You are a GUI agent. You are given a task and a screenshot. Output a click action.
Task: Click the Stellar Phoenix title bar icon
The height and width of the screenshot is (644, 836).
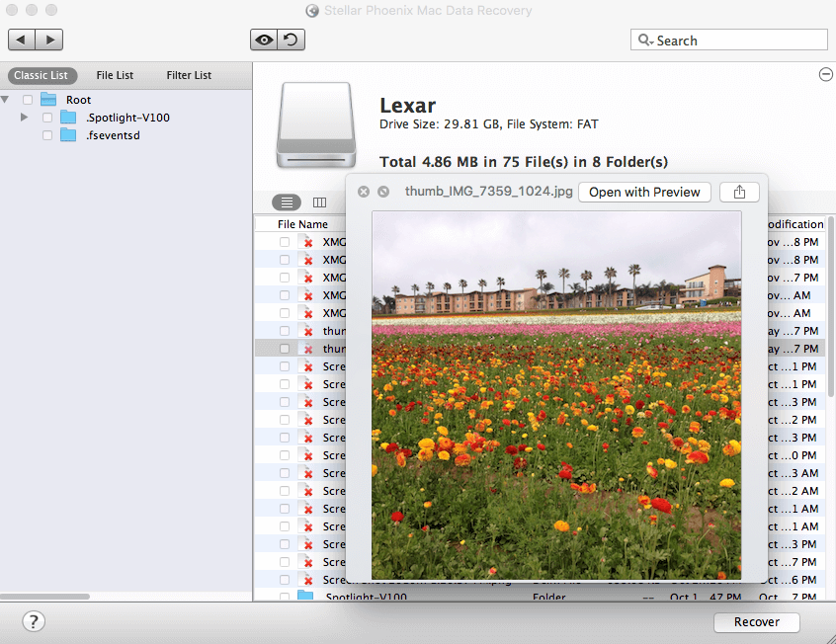[x=312, y=11]
